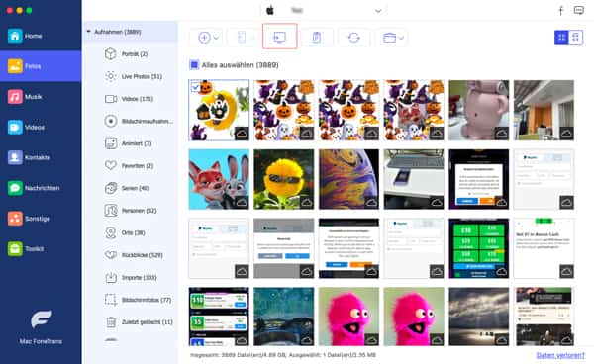The width and height of the screenshot is (594, 364).
Task: Open the Toolkit section icon
Action: pyautogui.click(x=15, y=248)
